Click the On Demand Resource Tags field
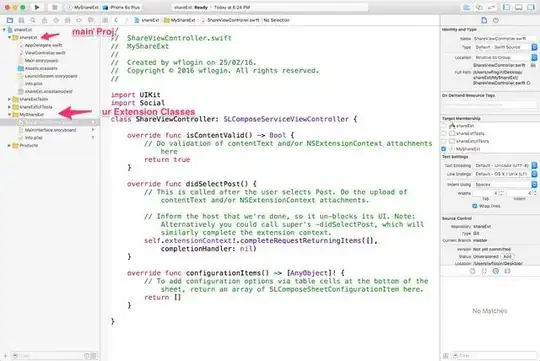 point(490,104)
